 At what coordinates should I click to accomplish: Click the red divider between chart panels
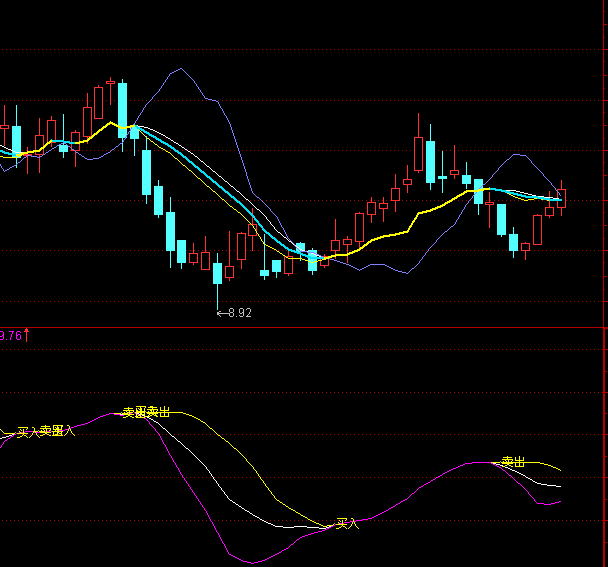pyautogui.click(x=300, y=326)
